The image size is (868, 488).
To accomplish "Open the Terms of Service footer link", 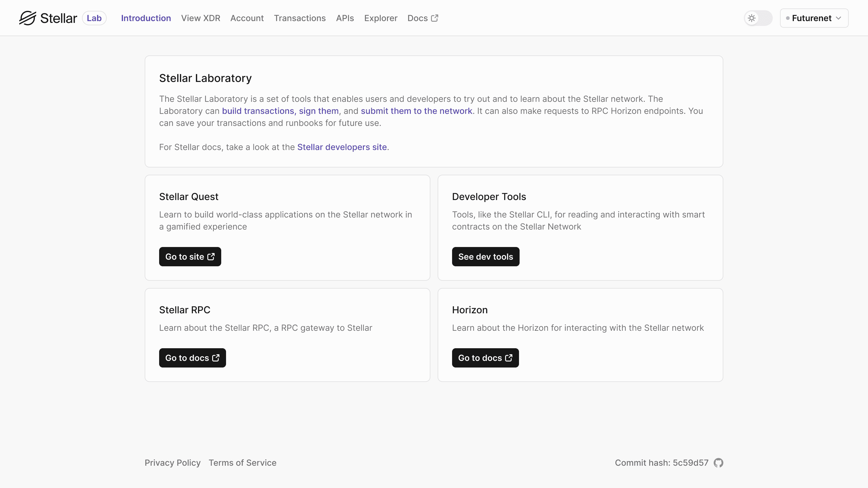I will click(x=243, y=463).
